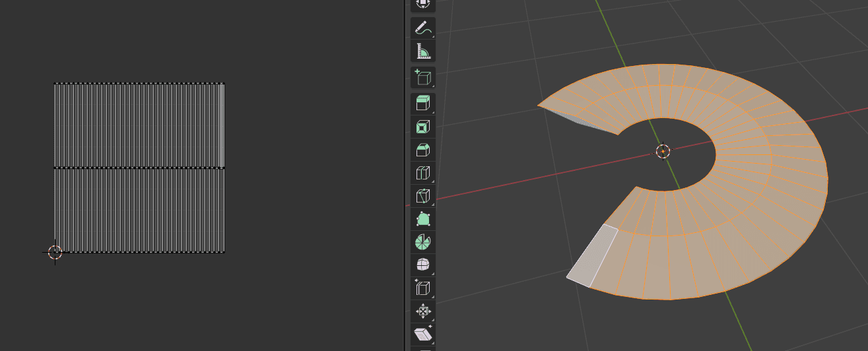Click the white active face on the ring mesh
Screen dimensions: 868x351
click(592, 257)
